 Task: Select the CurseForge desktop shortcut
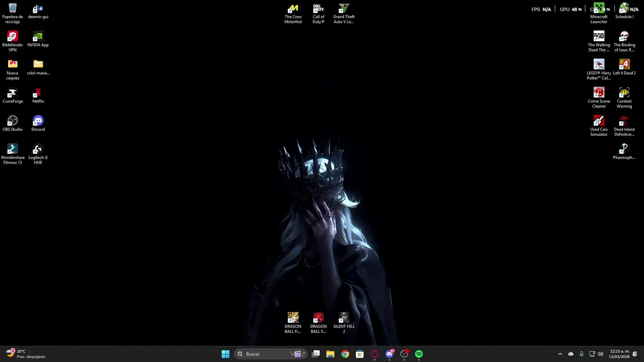[x=13, y=96]
